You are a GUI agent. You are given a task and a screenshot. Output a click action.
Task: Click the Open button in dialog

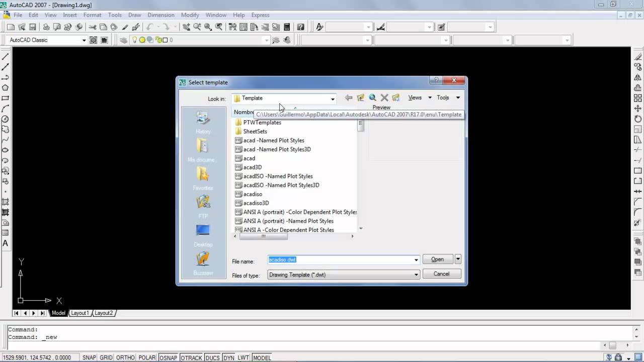click(x=438, y=259)
